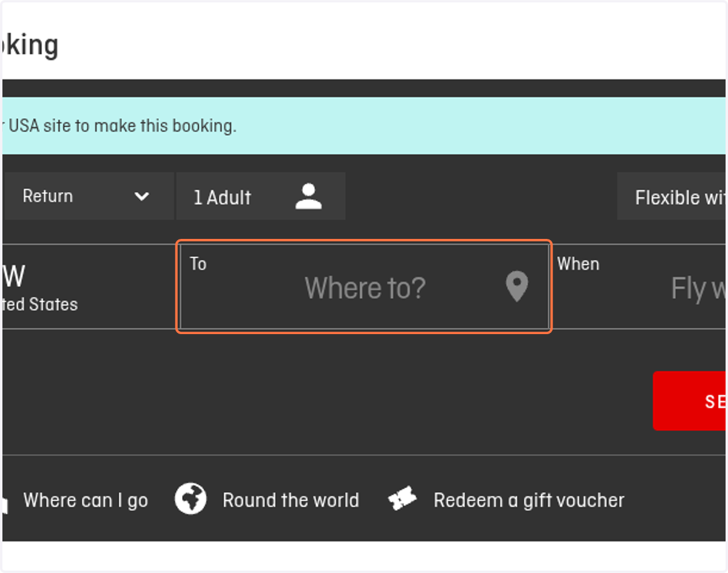This screenshot has height=573, width=728.
Task: Open the Return trip type dropdown
Action: tap(88, 196)
